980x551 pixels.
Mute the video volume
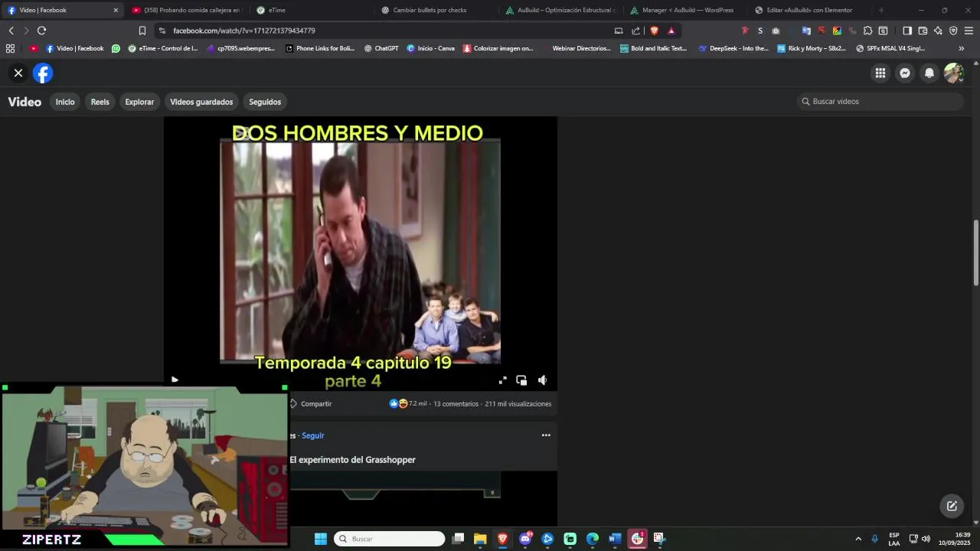(542, 380)
